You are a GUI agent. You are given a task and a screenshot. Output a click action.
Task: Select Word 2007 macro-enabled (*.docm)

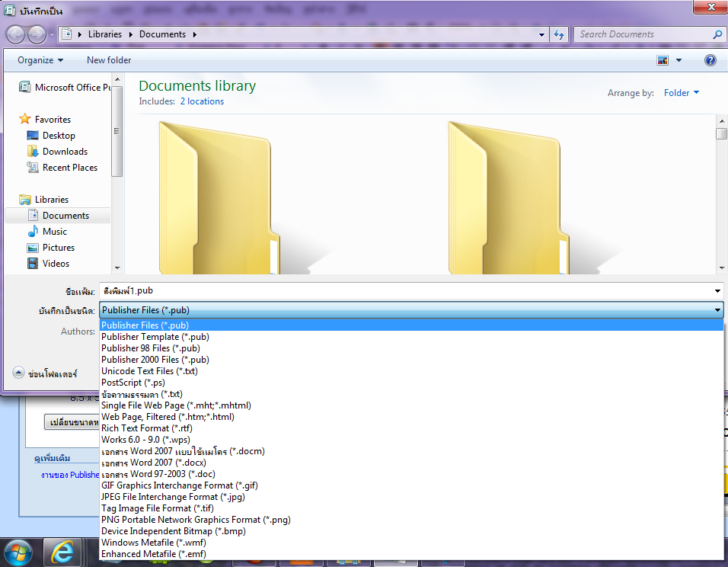(x=411, y=451)
